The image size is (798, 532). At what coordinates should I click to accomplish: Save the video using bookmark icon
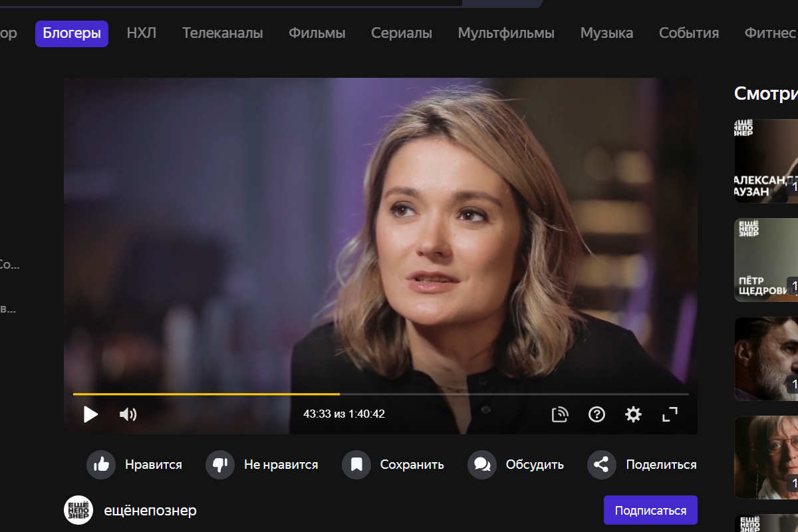(x=356, y=465)
